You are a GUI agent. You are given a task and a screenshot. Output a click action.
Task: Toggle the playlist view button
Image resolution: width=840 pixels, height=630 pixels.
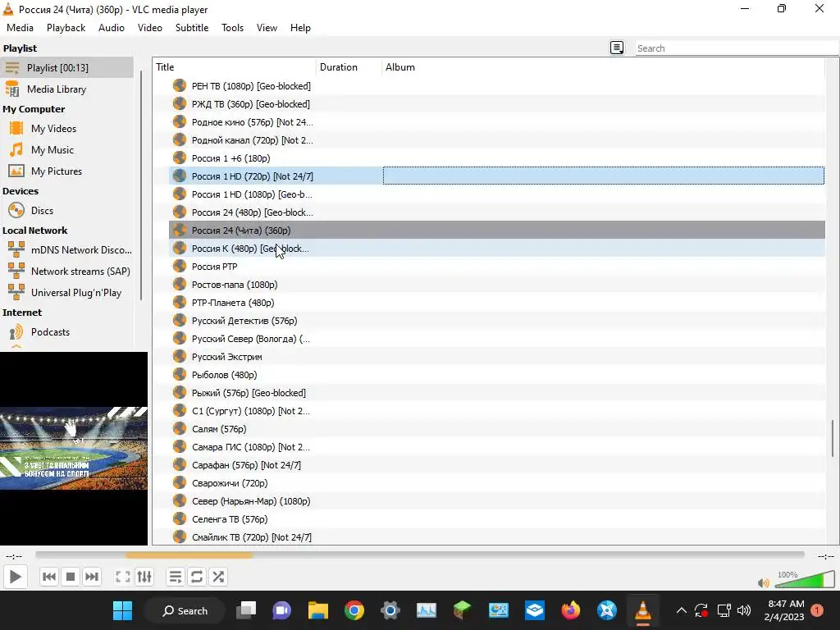coord(176,577)
